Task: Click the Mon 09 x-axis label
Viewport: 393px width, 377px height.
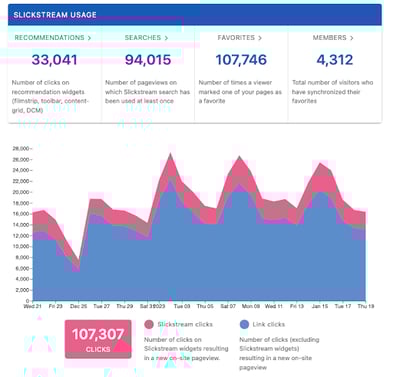Action: [251, 306]
